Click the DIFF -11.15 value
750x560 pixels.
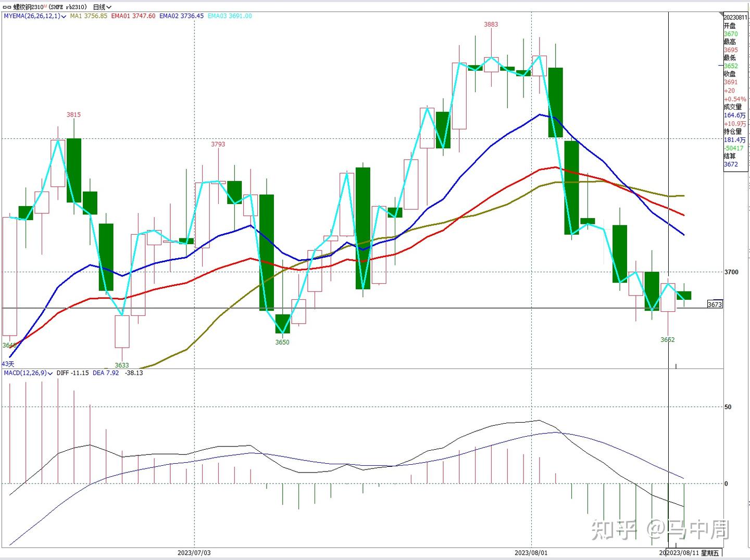point(72,373)
